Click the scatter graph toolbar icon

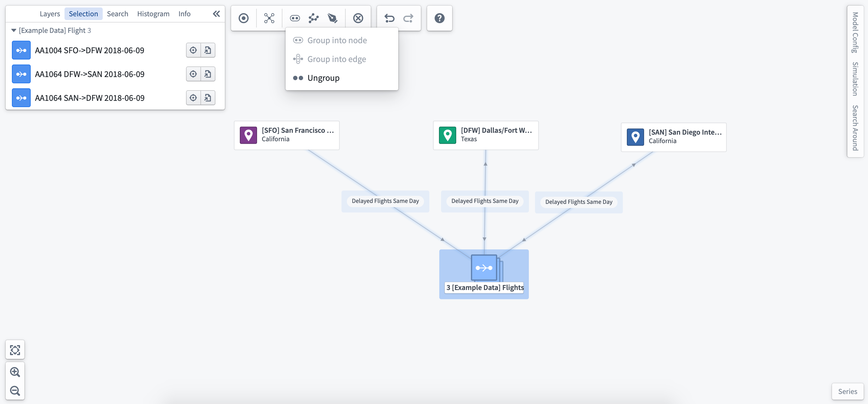(x=313, y=18)
